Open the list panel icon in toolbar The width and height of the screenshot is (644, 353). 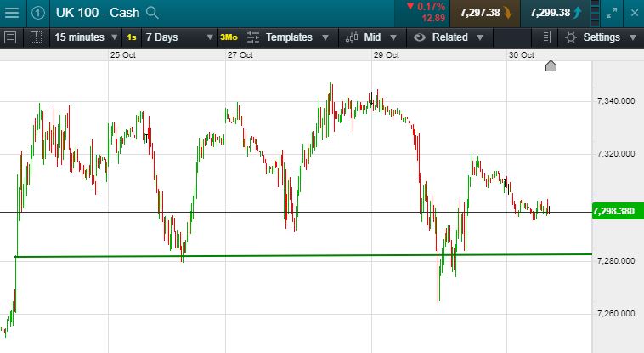click(x=11, y=37)
